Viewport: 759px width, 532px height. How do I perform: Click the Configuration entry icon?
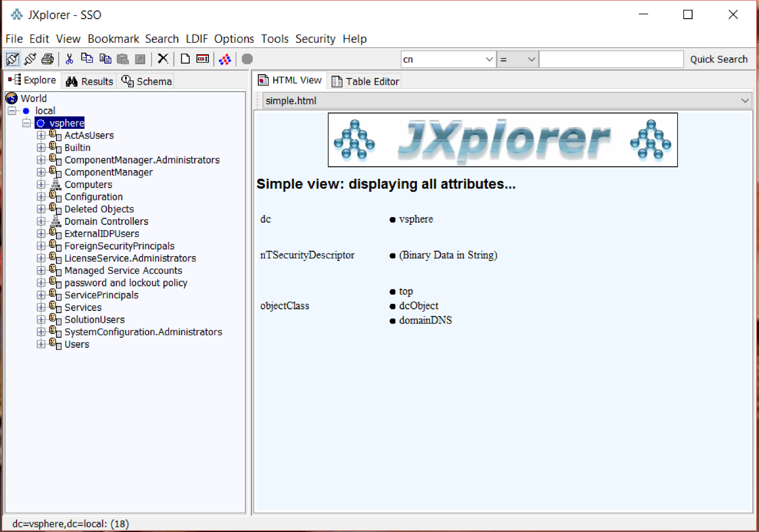tap(55, 196)
